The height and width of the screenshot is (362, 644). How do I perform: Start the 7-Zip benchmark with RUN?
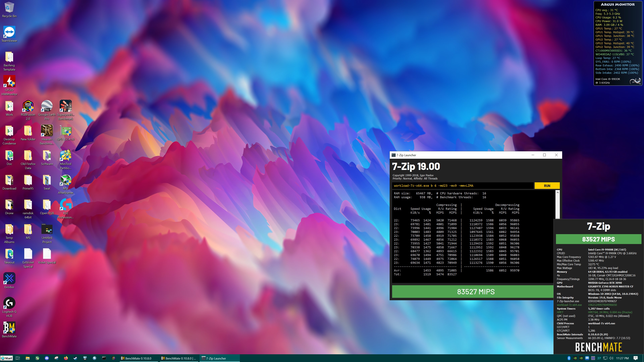click(547, 186)
